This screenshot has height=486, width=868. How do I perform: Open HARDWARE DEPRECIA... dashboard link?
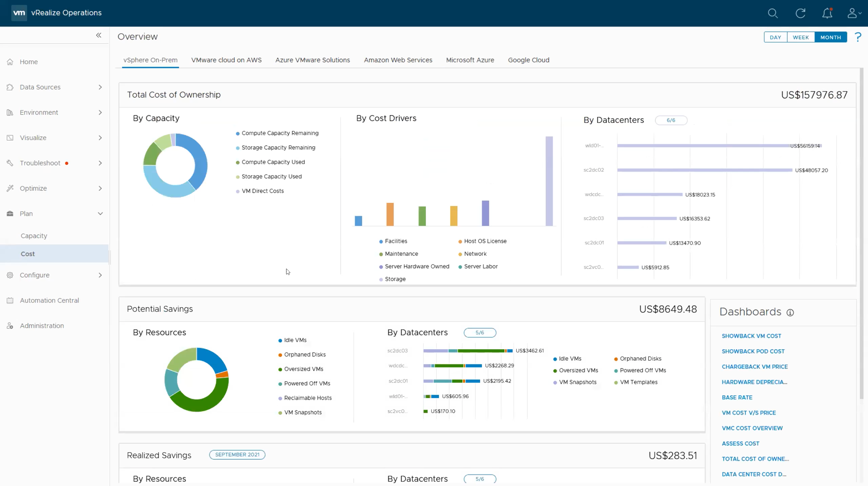point(754,382)
